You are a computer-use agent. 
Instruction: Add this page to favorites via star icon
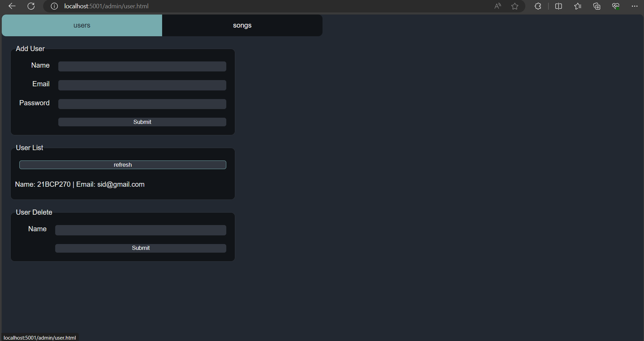tap(515, 6)
